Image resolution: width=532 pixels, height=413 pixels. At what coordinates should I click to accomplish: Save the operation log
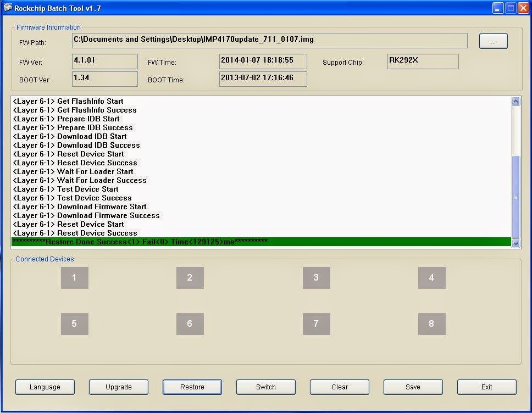coord(413,387)
